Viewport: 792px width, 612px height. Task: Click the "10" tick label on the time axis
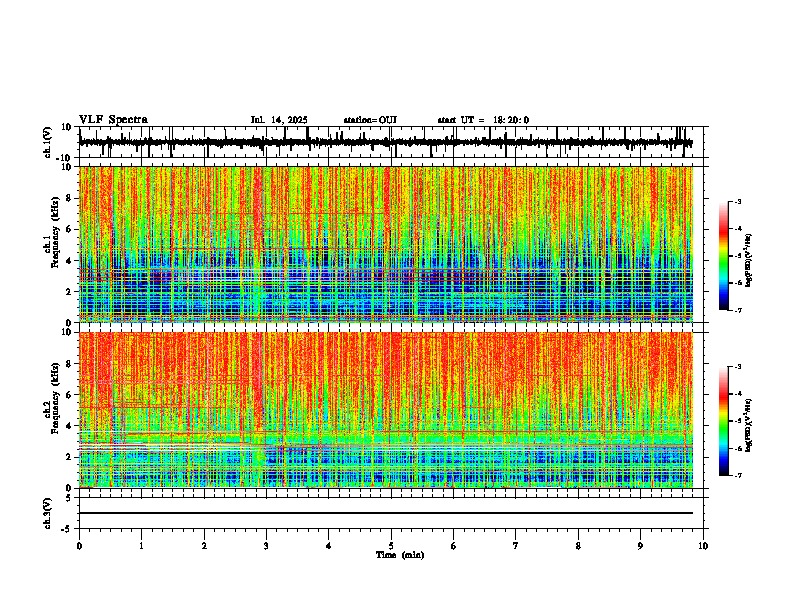pyautogui.click(x=703, y=546)
